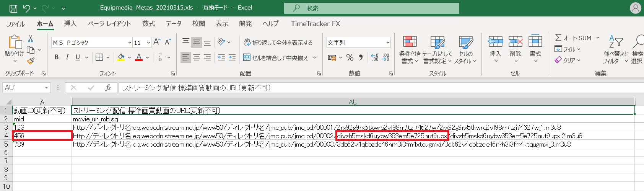The height and width of the screenshot is (191, 644).
Task: Increase decimal places
Action: point(375,58)
